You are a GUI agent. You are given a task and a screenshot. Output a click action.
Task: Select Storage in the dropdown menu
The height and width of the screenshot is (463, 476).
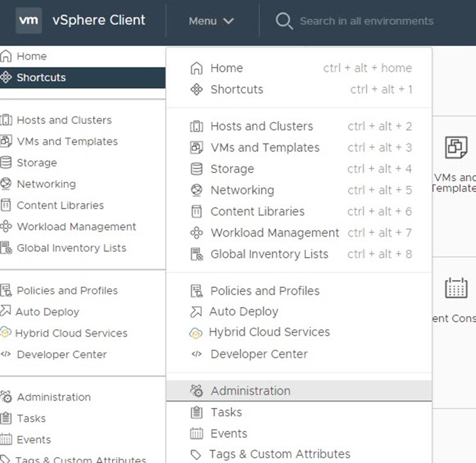299,169
